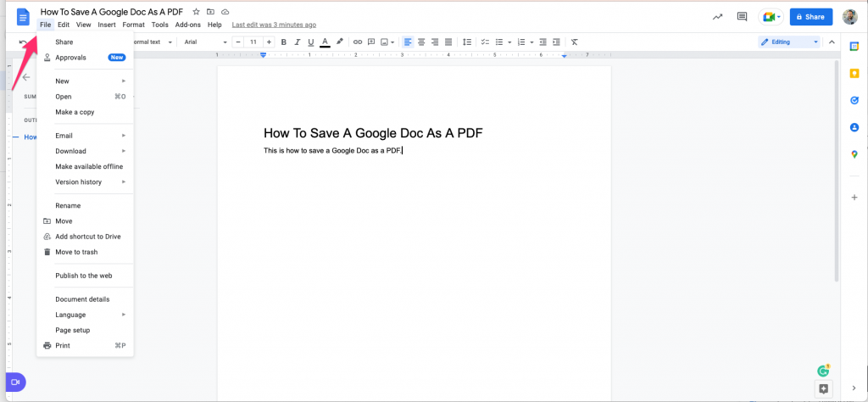Image resolution: width=868 pixels, height=402 pixels.
Task: Clear formatting with the toolbar icon
Action: (x=575, y=42)
